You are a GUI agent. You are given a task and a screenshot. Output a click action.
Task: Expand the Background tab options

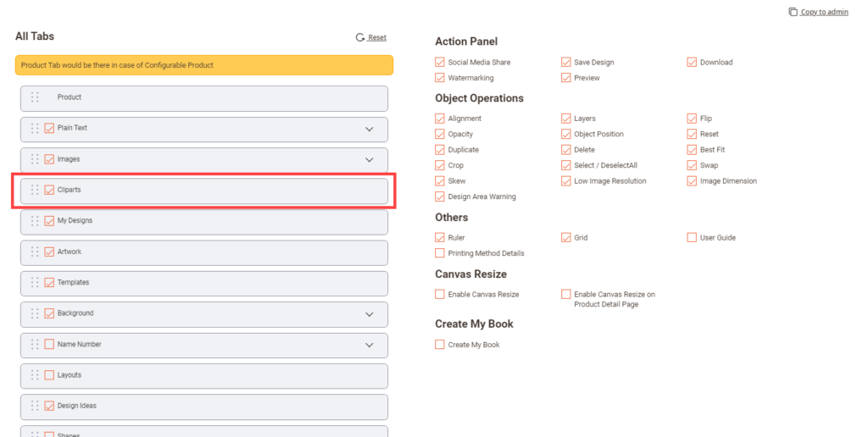(x=369, y=314)
